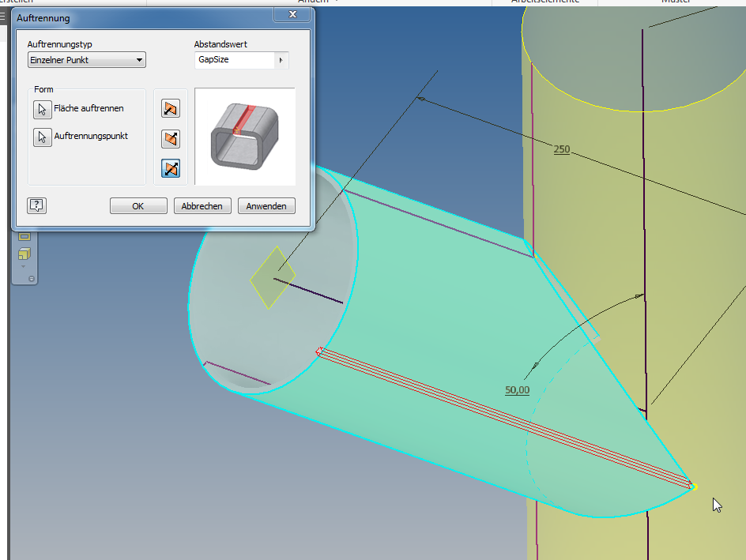Click the yellow cube icon in sidebar
This screenshot has height=560, width=746.
[x=24, y=253]
